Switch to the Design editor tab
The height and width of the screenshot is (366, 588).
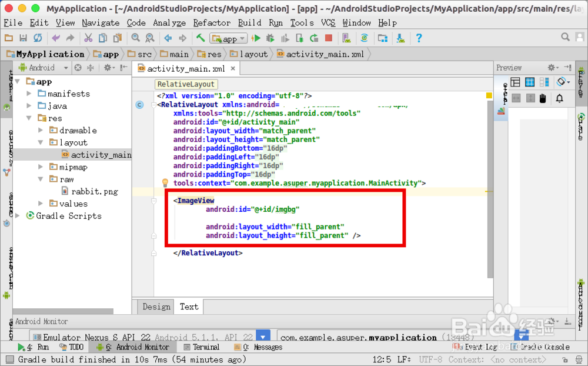156,307
